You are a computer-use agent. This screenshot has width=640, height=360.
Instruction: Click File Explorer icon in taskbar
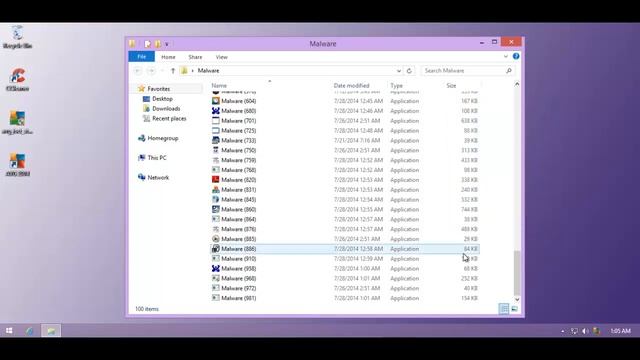click(51, 331)
